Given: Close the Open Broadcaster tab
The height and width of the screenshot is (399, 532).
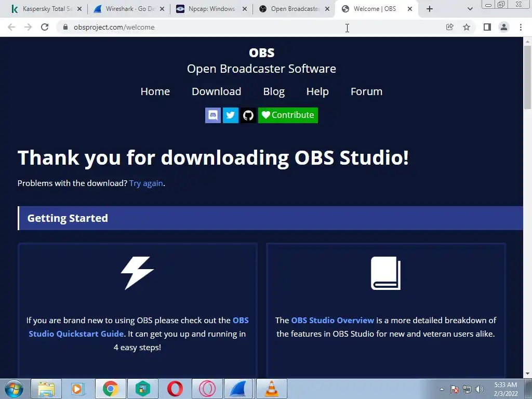Looking at the screenshot, I should 327,9.
